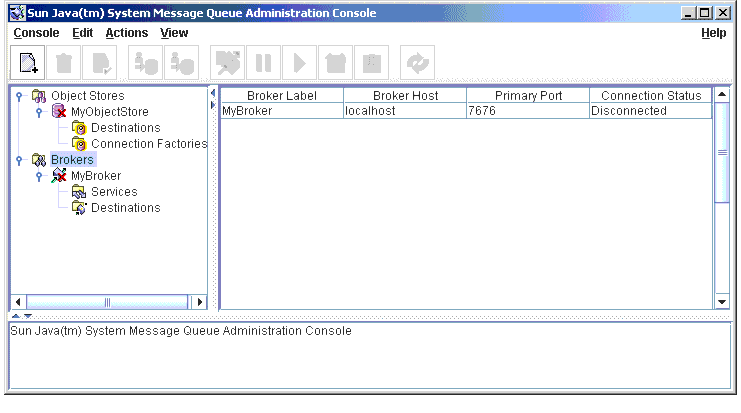Image resolution: width=741 pixels, height=413 pixels.
Task: Click the table pane scroll-down arrow
Action: [722, 301]
